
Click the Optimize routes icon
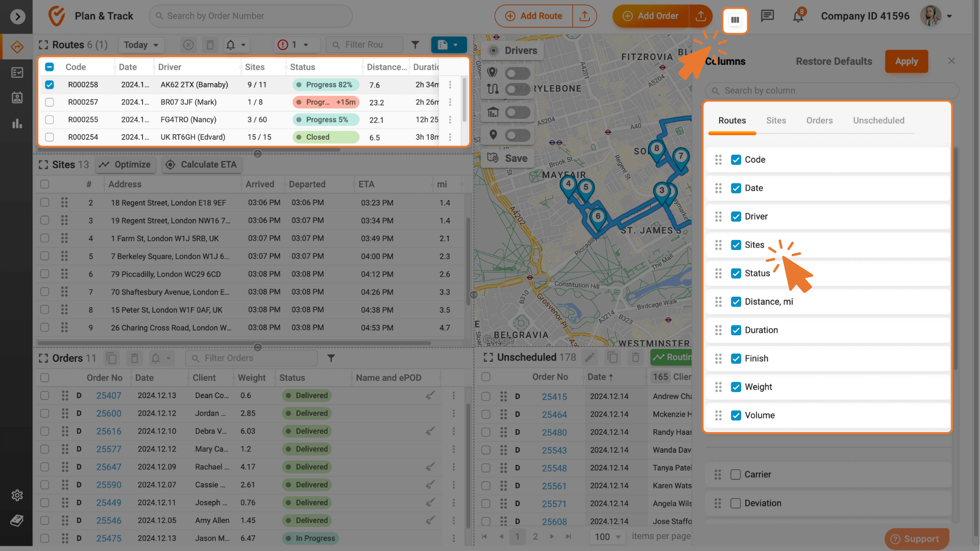click(x=125, y=164)
